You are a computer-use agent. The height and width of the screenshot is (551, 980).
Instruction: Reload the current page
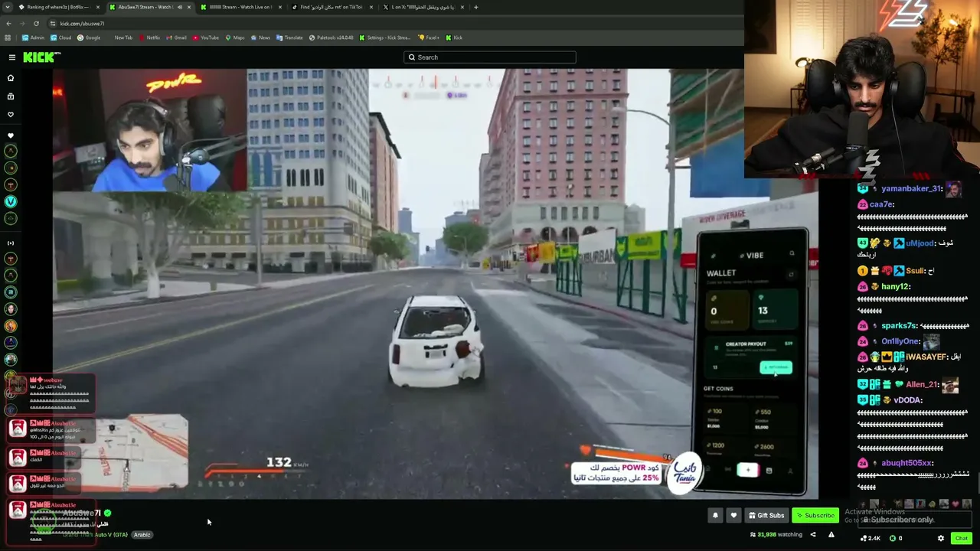pos(36,24)
